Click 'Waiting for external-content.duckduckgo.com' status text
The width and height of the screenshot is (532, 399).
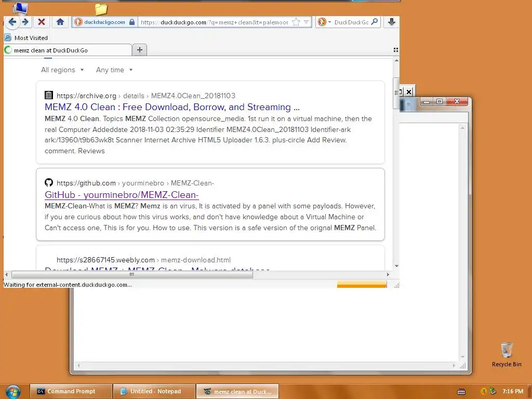tap(68, 285)
